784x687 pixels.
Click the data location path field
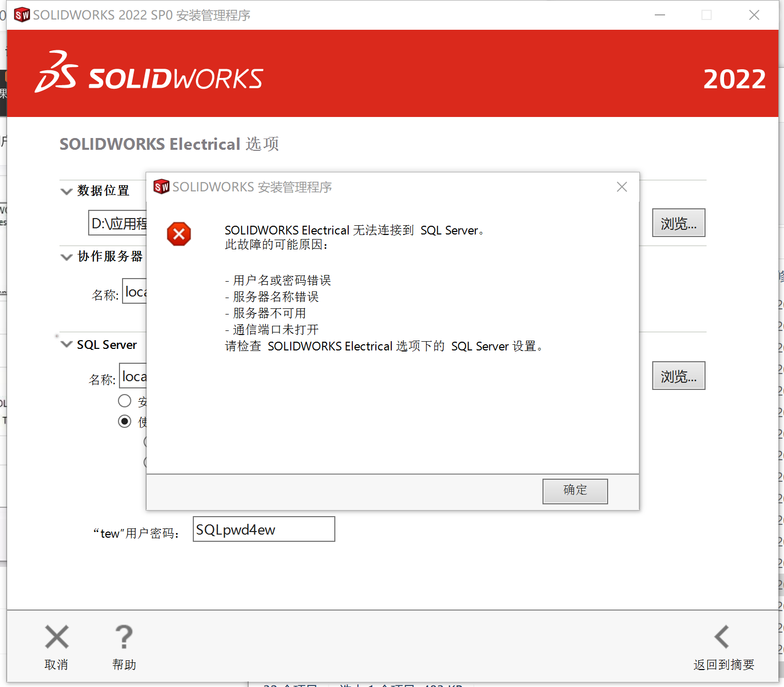pyautogui.click(x=118, y=223)
